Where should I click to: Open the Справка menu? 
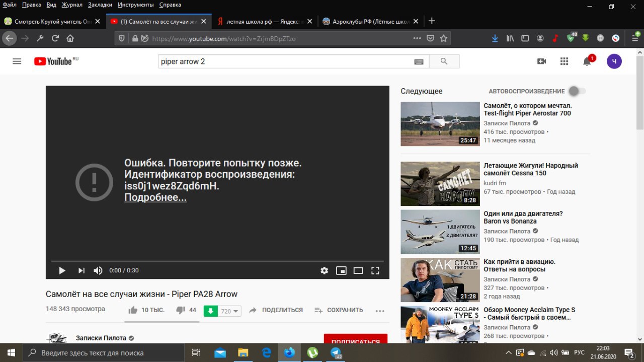tap(170, 5)
